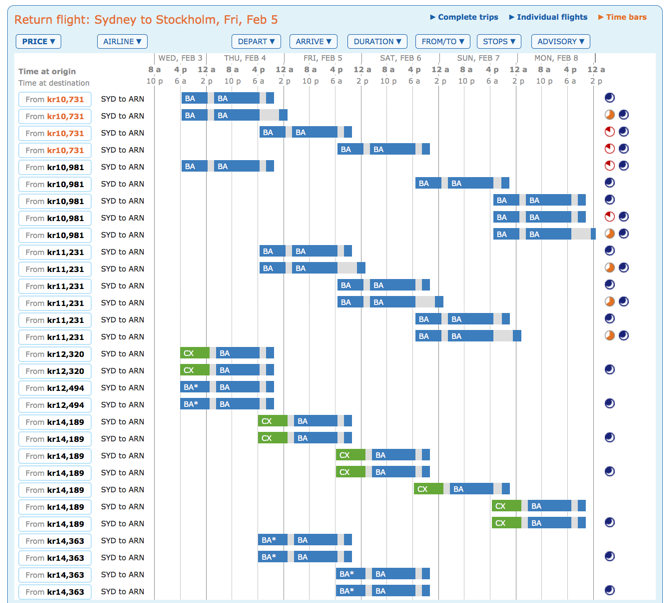Open the ADVISORY filter dropdown

pos(561,41)
